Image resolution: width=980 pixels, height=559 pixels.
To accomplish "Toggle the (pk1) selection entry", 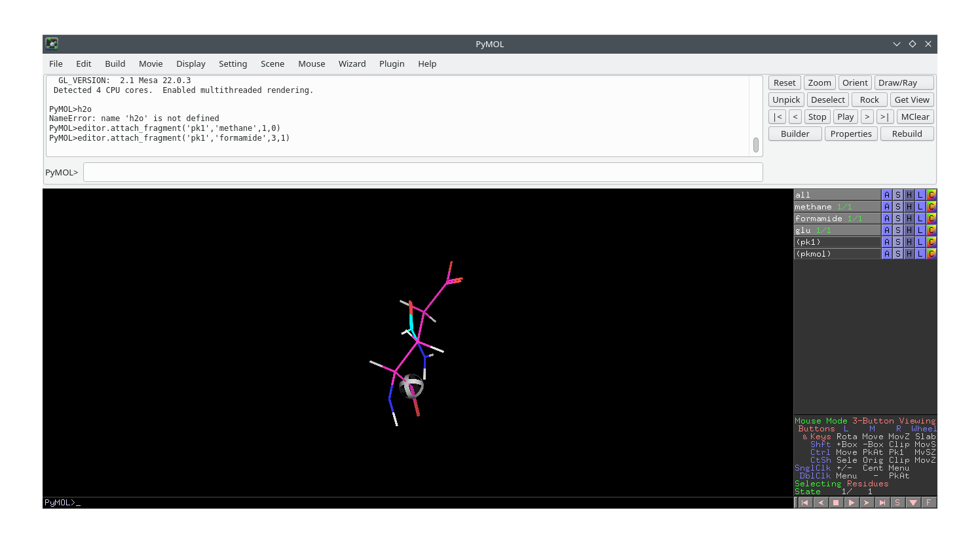I will 837,242.
